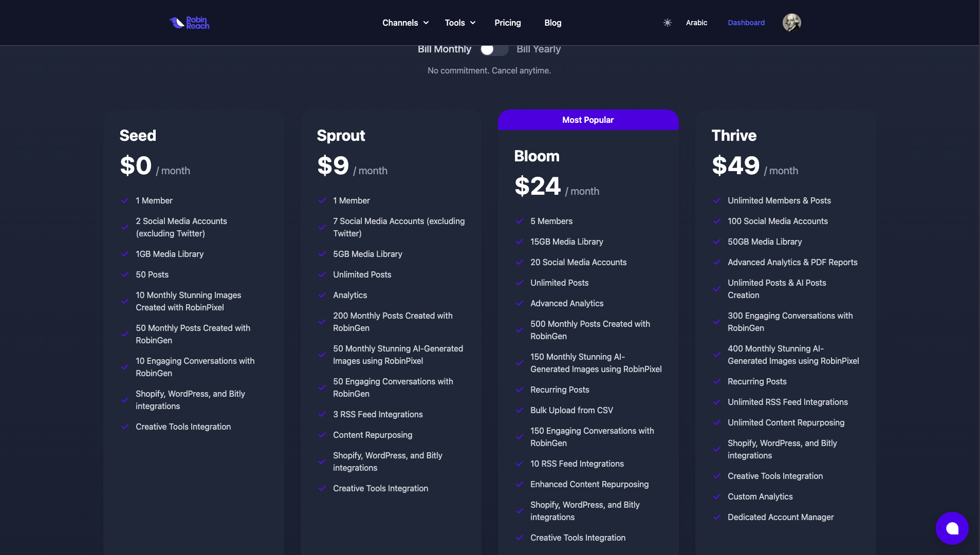980x555 pixels.
Task: Switch the billing toggle to yearly
Action: 494,49
